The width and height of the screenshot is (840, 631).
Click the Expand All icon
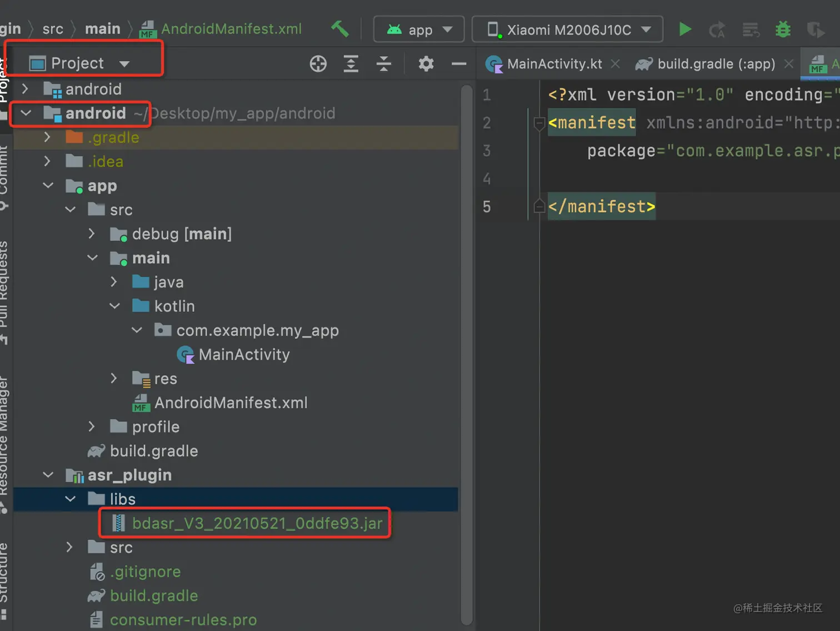tap(351, 64)
